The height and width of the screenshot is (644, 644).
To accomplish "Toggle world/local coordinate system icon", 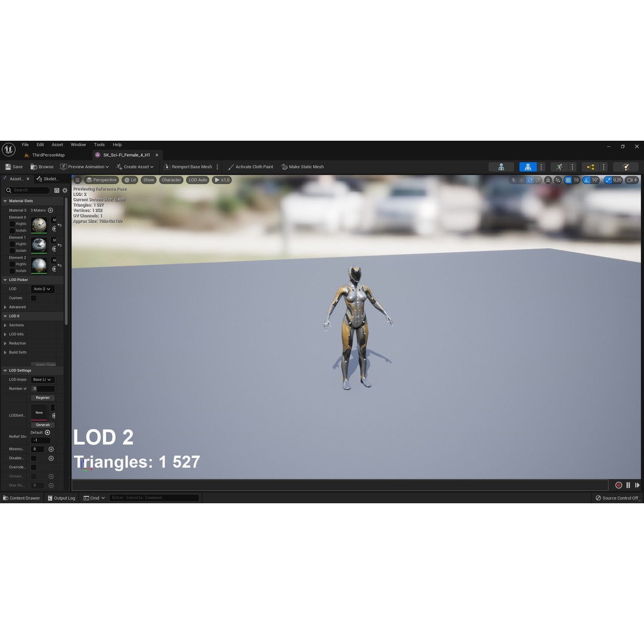I will 549,180.
